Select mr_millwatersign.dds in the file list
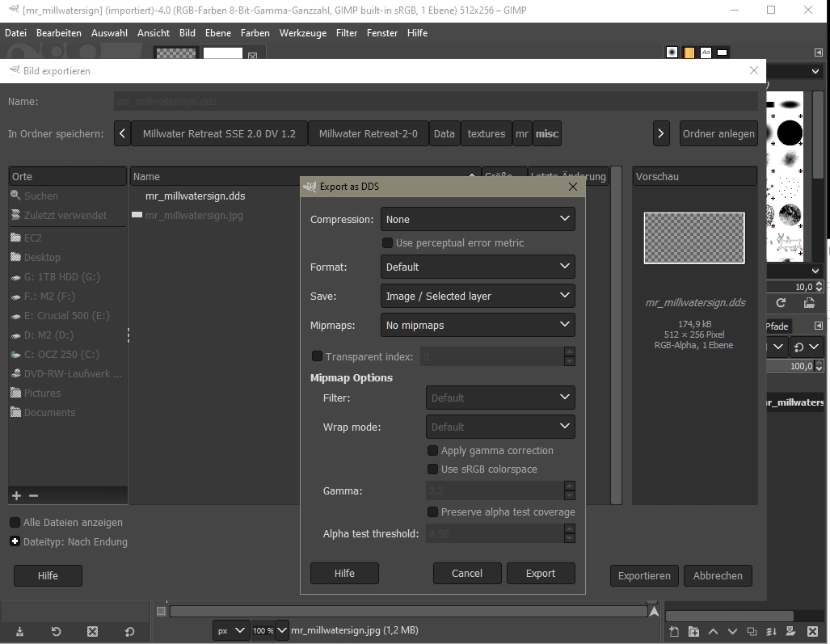Screen dimensions: 830x644 (x=195, y=196)
